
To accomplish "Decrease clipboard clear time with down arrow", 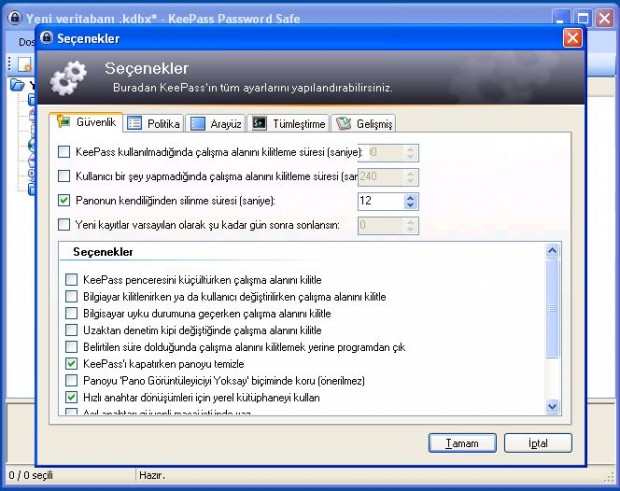I will pos(410,205).
